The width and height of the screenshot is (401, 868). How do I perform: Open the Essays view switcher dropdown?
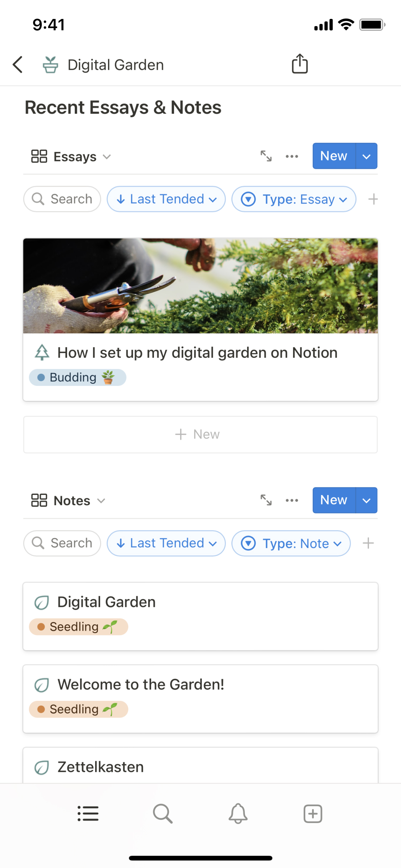(x=71, y=157)
